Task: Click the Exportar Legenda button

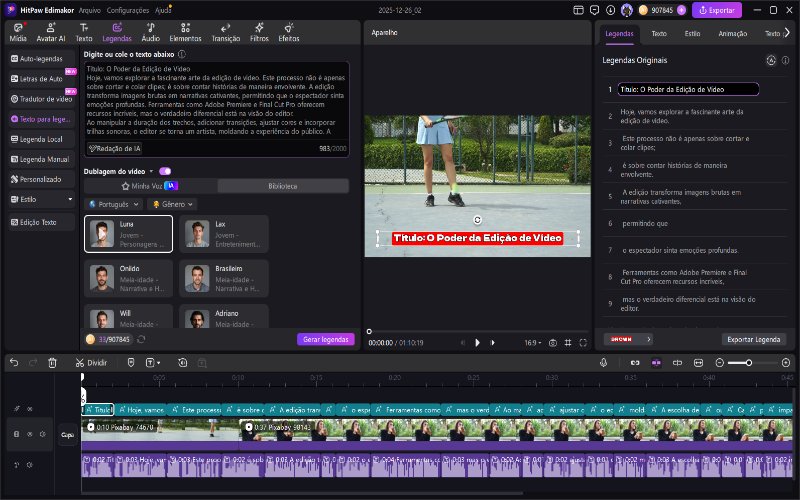Action: tap(753, 339)
